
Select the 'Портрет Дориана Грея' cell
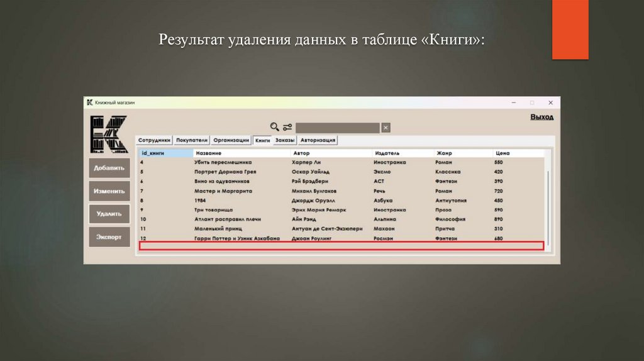coord(225,172)
